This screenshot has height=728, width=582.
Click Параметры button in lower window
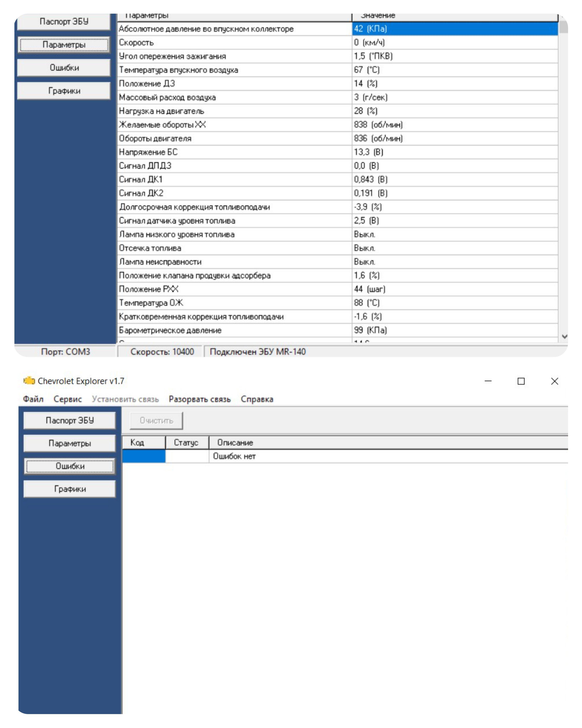69,443
